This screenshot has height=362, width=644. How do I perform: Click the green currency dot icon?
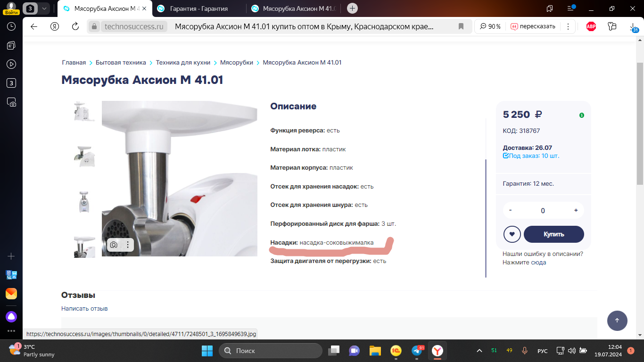(582, 115)
